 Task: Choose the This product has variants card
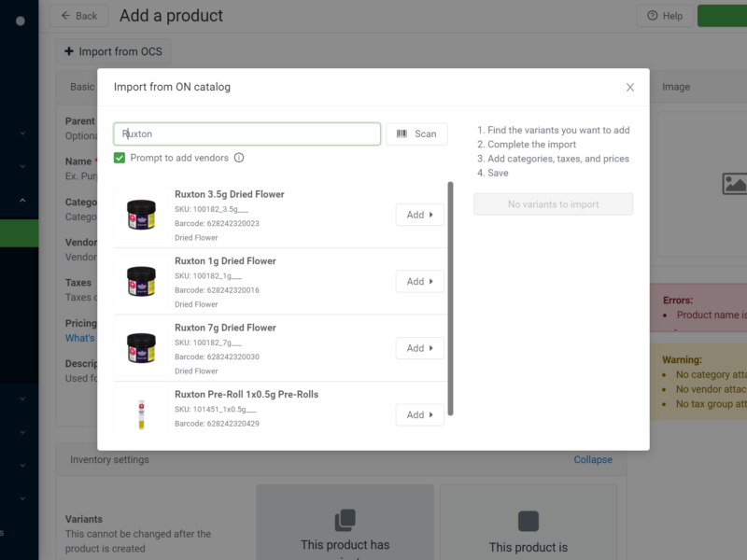coord(345,523)
